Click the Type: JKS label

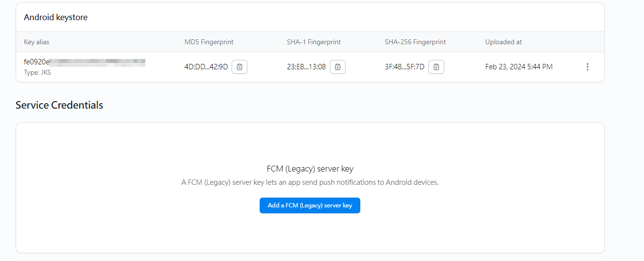tap(37, 73)
